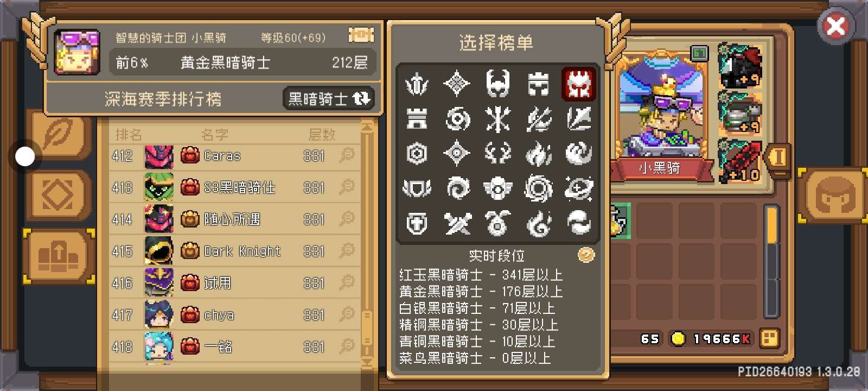The height and width of the screenshot is (391, 868).
Task: Expand the inventory panel's arrow tab
Action: pyautogui.click(x=777, y=157)
